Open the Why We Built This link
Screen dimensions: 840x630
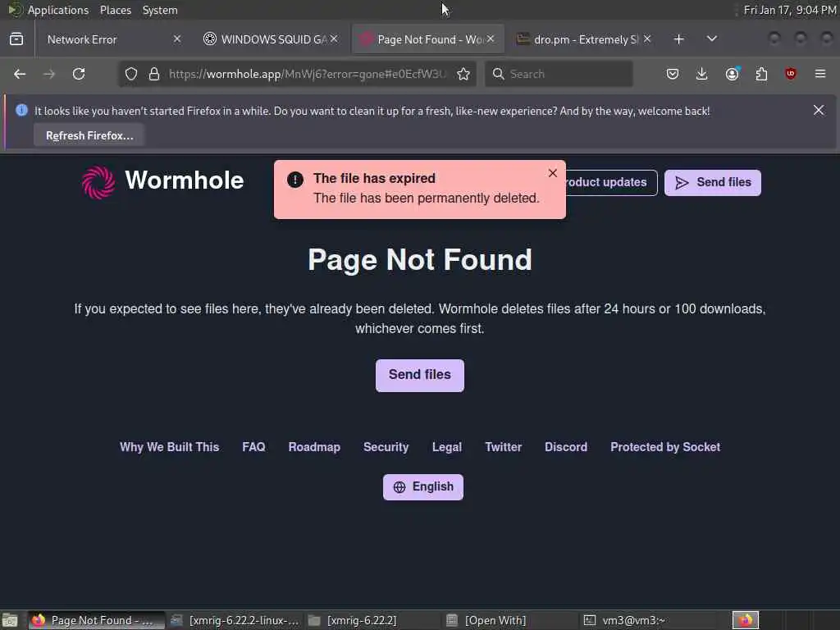169,447
